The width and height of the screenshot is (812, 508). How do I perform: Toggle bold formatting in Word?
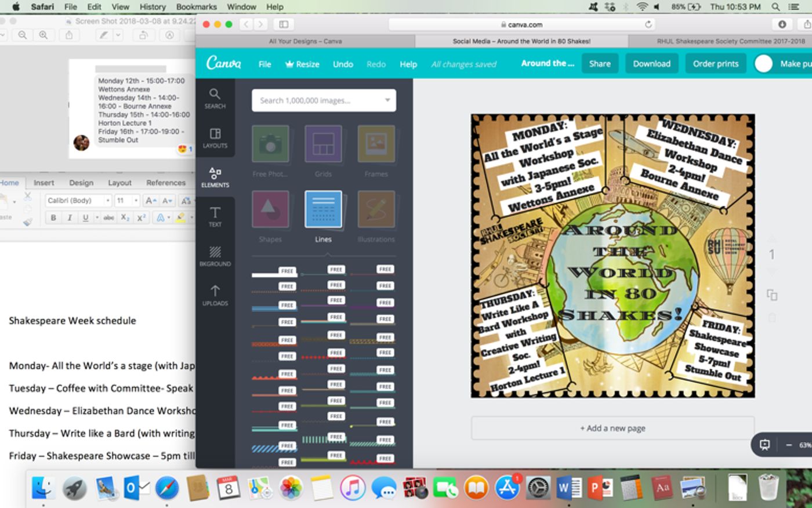coord(53,217)
